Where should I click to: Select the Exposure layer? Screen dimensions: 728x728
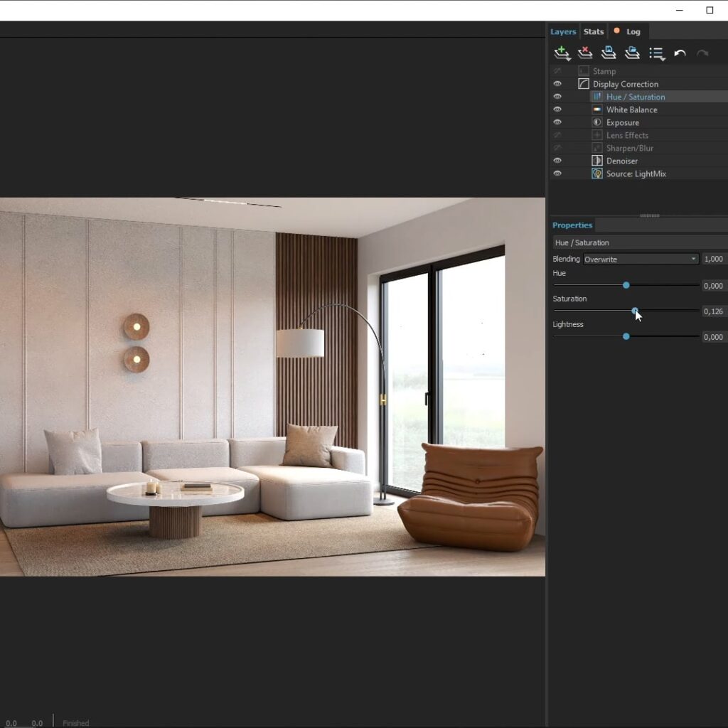click(622, 122)
